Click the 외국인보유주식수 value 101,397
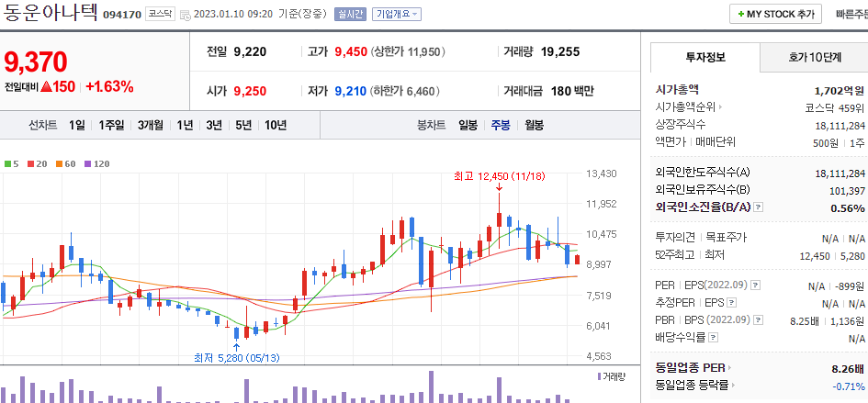Image resolution: width=868 pixels, height=403 pixels. tap(848, 191)
